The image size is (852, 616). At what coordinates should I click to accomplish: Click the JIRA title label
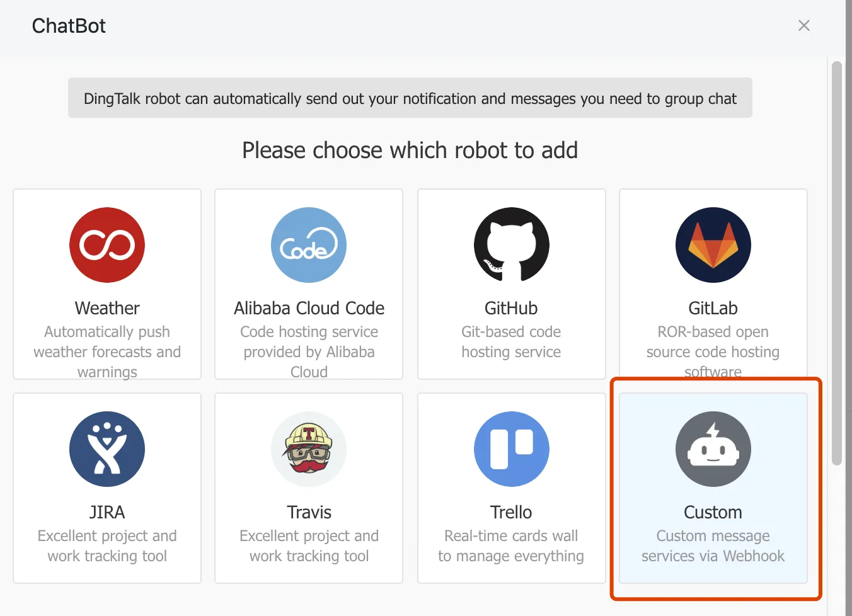point(107,512)
